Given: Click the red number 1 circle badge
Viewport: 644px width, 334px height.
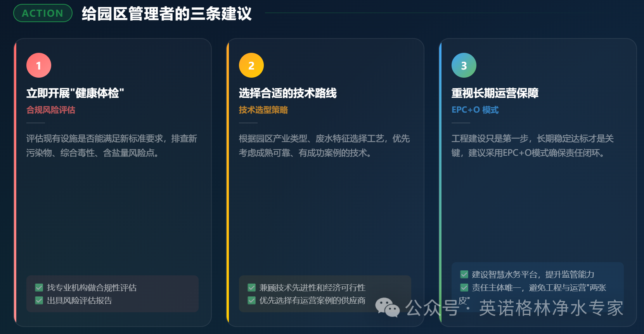Looking at the screenshot, I should [x=39, y=65].
